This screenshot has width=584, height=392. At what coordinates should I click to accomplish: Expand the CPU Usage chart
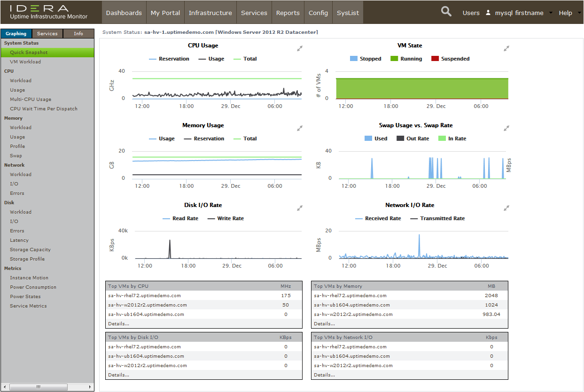coord(300,48)
